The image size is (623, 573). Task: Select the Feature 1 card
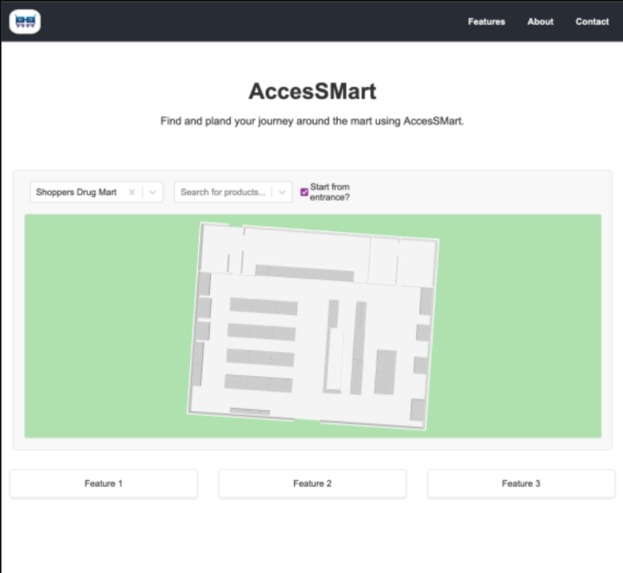tap(104, 484)
